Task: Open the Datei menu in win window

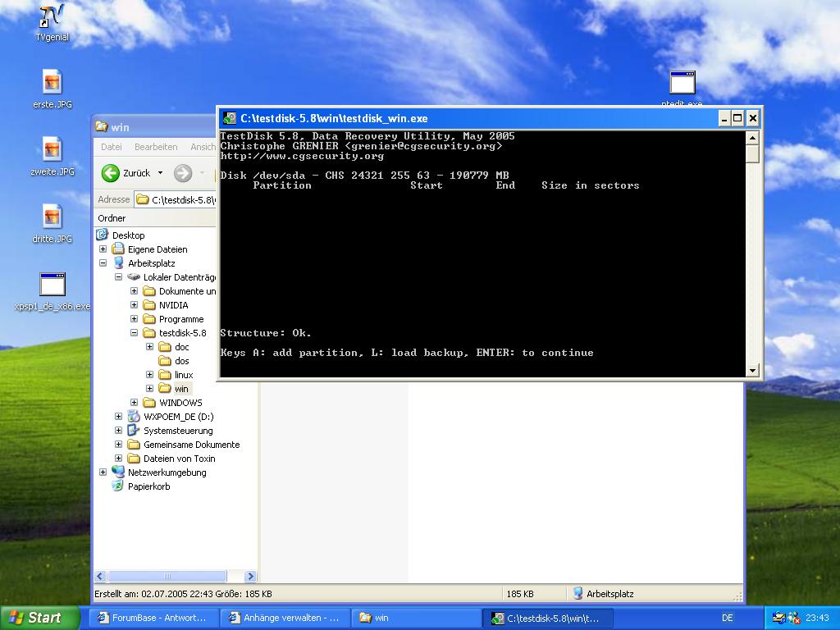Action: coord(112,147)
